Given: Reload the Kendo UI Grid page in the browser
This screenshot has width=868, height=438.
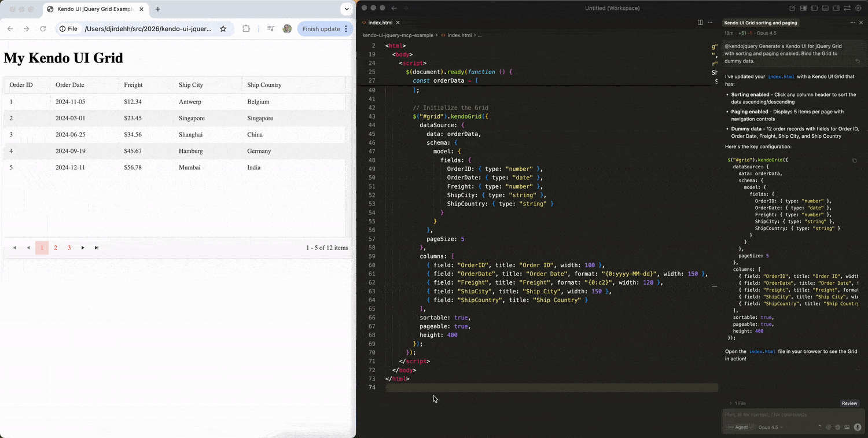Looking at the screenshot, I should click(43, 28).
